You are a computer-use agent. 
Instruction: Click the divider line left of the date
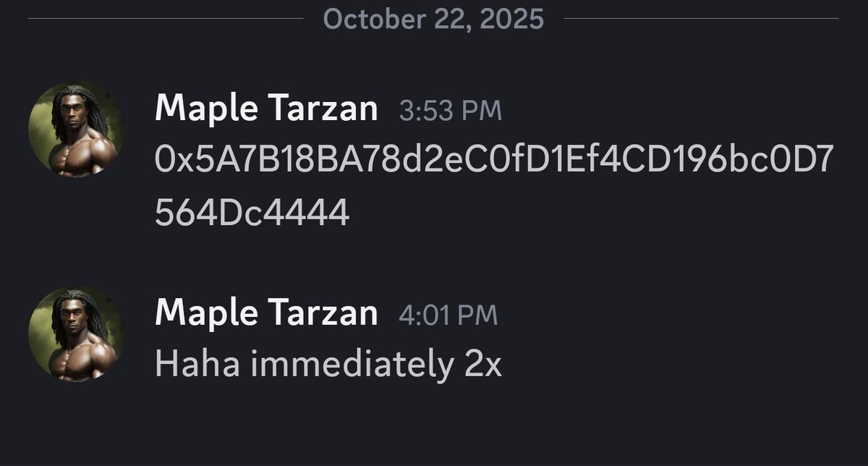pyautogui.click(x=165, y=19)
